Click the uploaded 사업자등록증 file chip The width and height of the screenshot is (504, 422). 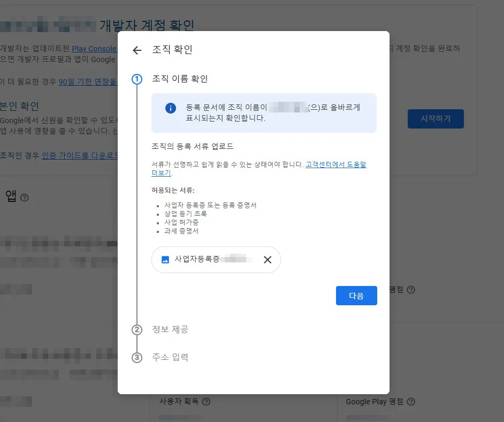click(216, 260)
